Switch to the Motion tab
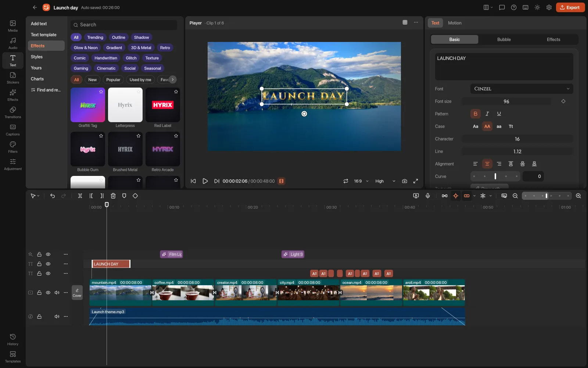 pyautogui.click(x=455, y=23)
